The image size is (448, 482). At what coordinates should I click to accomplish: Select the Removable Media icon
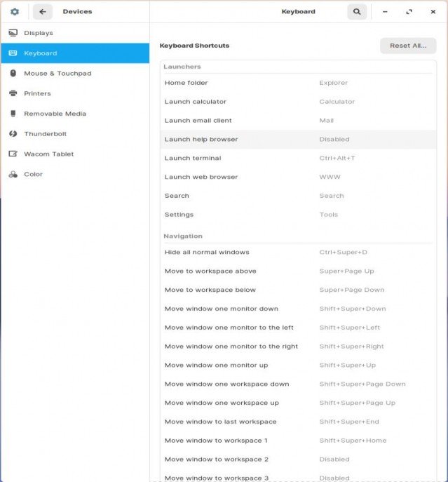pos(13,114)
